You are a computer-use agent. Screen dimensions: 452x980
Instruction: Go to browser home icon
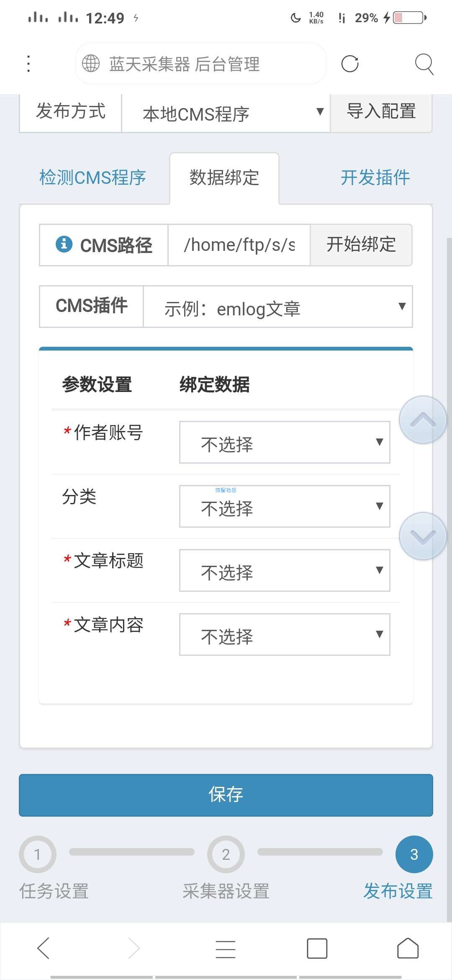click(x=408, y=948)
